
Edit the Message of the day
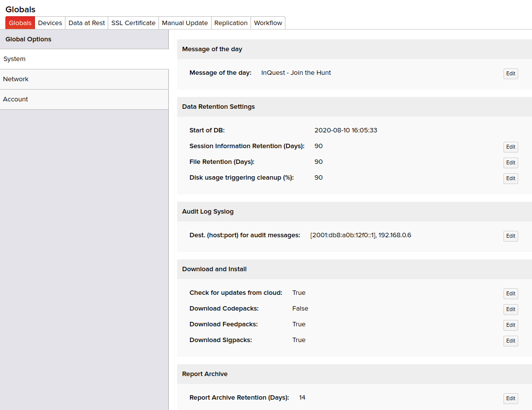[x=510, y=74]
